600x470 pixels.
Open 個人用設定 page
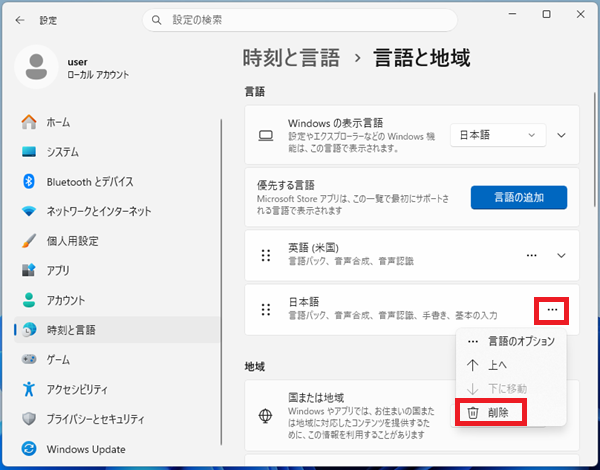pyautogui.click(x=72, y=241)
